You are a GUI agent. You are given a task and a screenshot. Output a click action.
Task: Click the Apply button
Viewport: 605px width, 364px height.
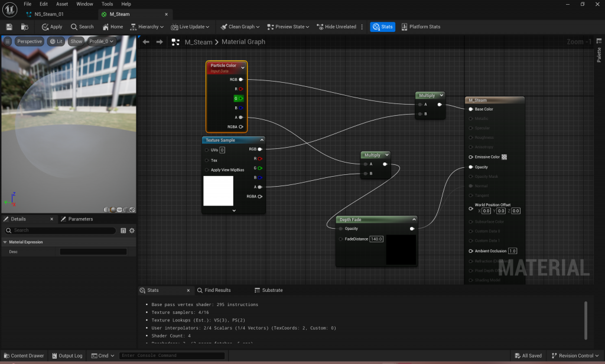[52, 27]
